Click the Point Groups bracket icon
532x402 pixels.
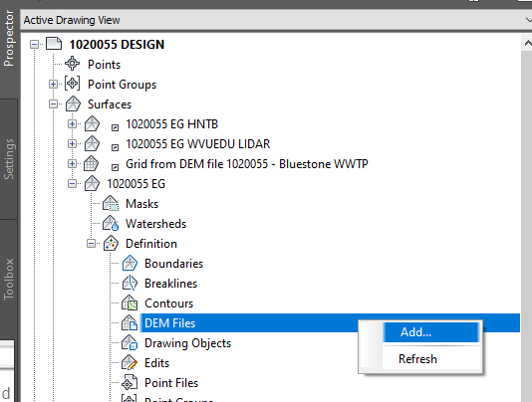(x=73, y=84)
